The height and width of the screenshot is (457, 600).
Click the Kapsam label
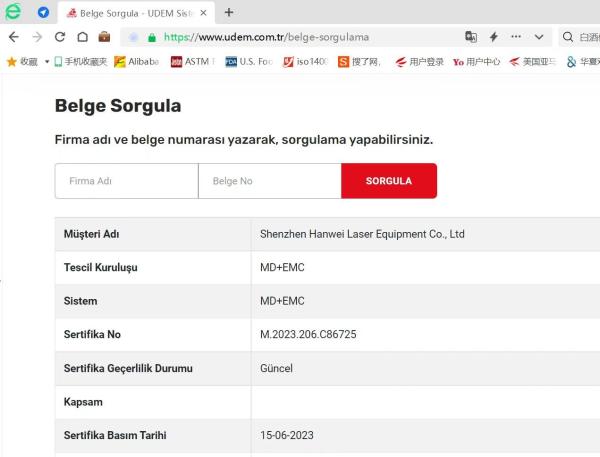coord(83,402)
